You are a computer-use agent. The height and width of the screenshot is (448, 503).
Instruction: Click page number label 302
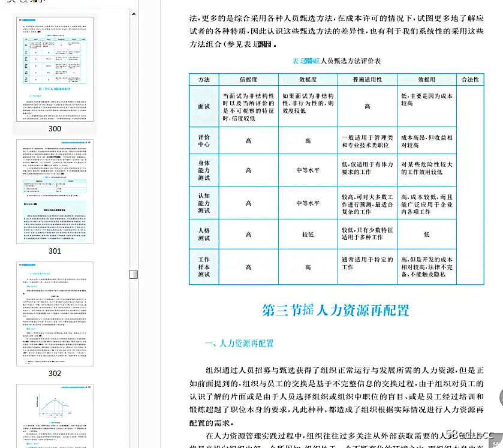(55, 373)
